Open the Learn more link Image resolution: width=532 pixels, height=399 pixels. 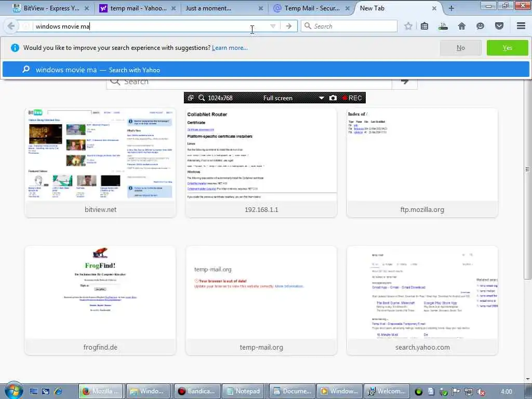(230, 48)
